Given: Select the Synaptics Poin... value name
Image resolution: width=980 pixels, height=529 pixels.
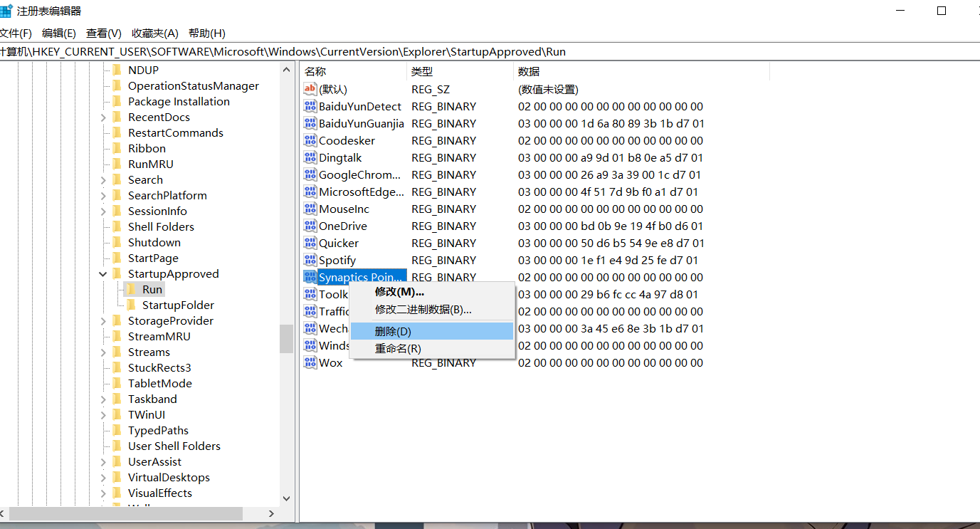Looking at the screenshot, I should pyautogui.click(x=362, y=277).
